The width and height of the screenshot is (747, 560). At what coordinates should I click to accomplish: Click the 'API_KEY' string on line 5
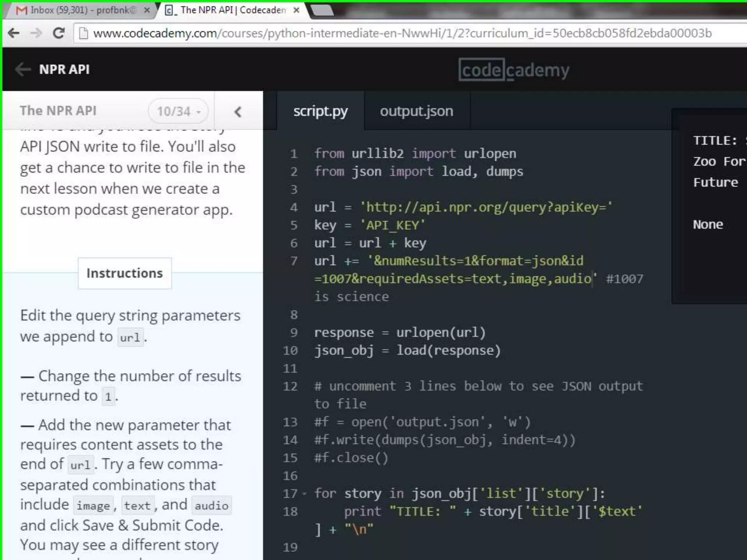(x=392, y=225)
